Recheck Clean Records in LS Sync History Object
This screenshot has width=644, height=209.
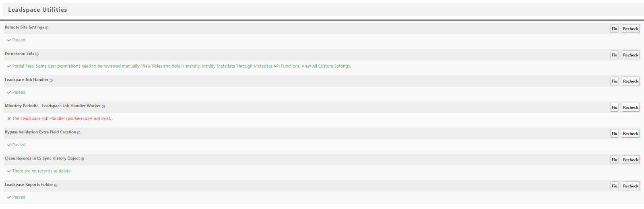pos(631,160)
